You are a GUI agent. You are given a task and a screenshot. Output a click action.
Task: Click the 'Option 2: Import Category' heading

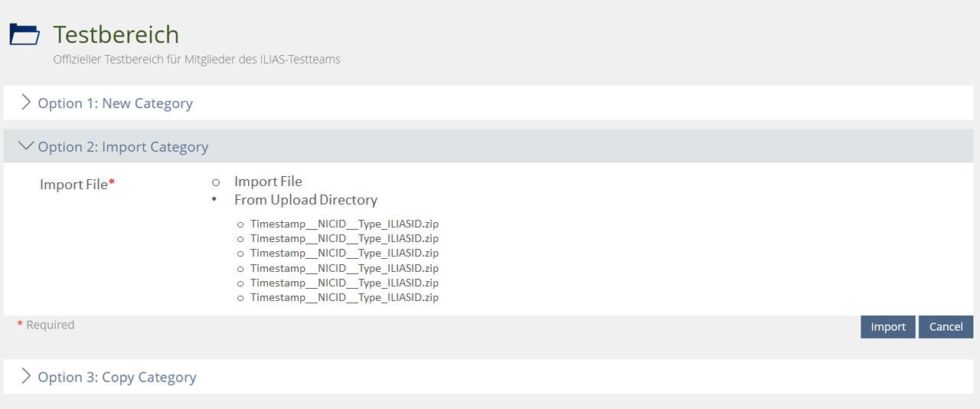point(122,147)
